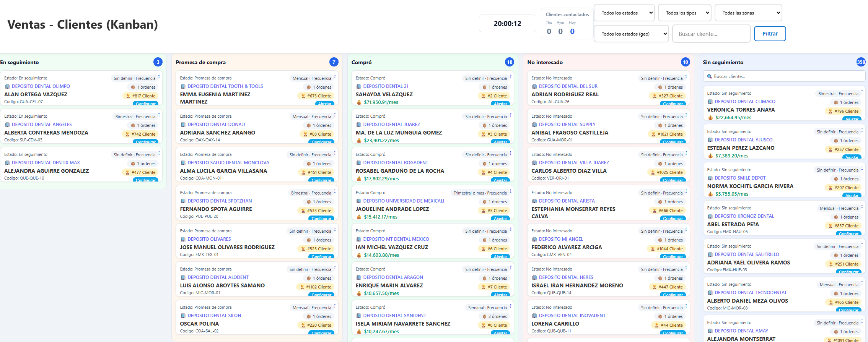Click the magnifier icon in Sin seguimiento search
The height and width of the screenshot is (342, 868).
[710, 76]
